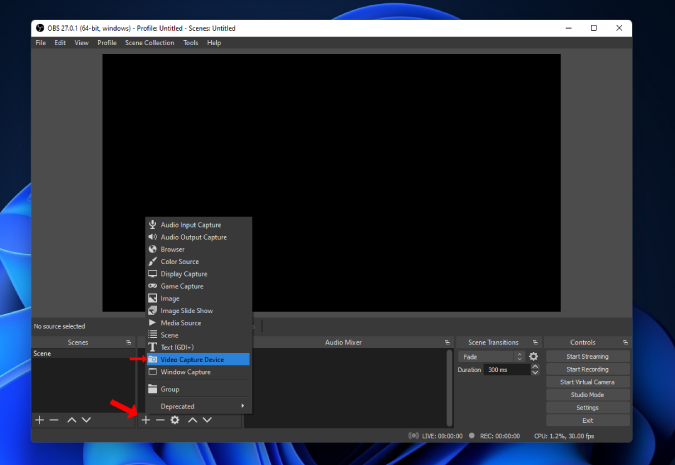675x465 pixels.
Task: Remove source using Sources minus icon
Action: [x=160, y=420]
